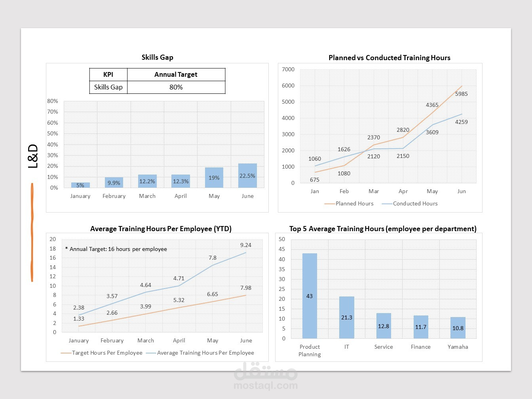The image size is (532, 399).
Task: Select the May 19% bar
Action: tap(214, 177)
